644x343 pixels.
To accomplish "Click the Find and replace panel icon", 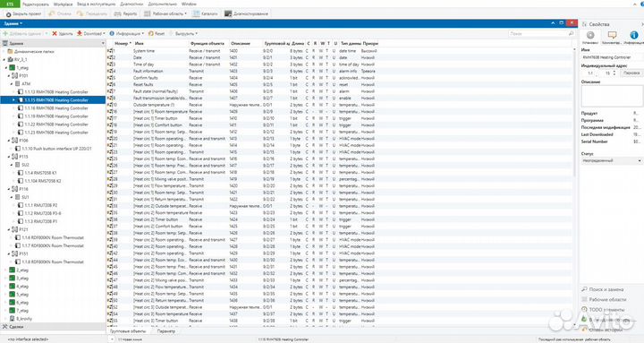I will pos(584,289).
